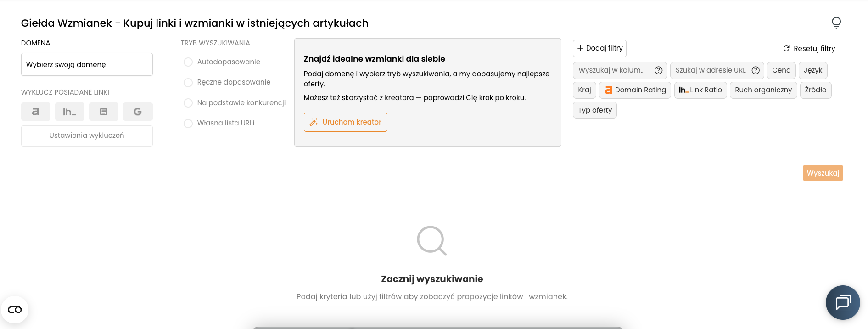
Task: Open the Ruch organiczny filter
Action: pos(763,90)
